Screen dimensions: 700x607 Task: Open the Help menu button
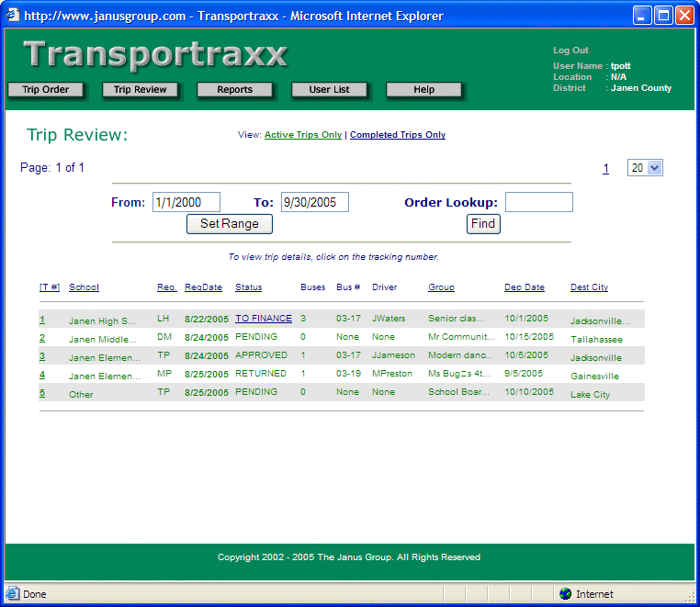click(424, 90)
